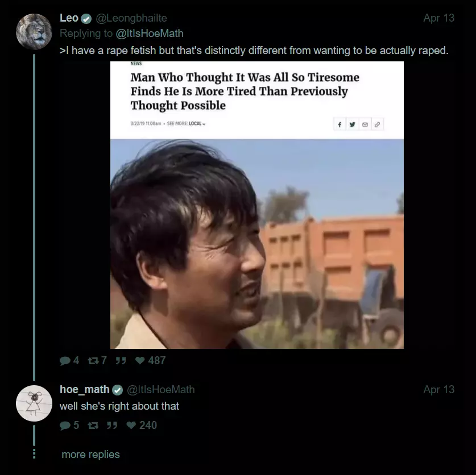
Task: Open the attached article image of the man
Action: [257, 205]
